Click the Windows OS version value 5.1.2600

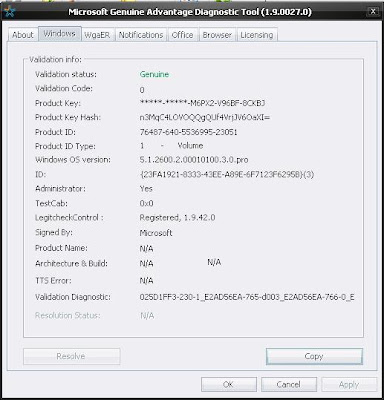194,160
